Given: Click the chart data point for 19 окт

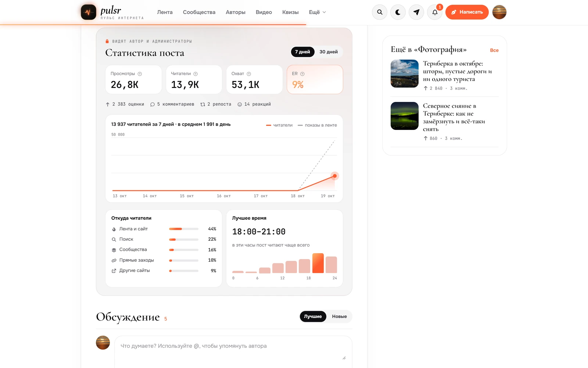Looking at the screenshot, I should pos(334,176).
